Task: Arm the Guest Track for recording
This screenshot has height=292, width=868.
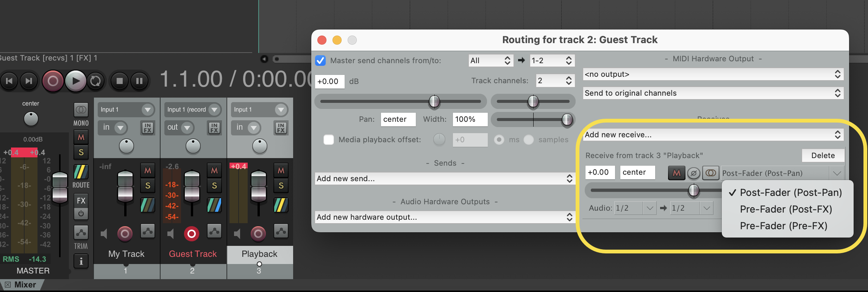Action: coord(192,234)
